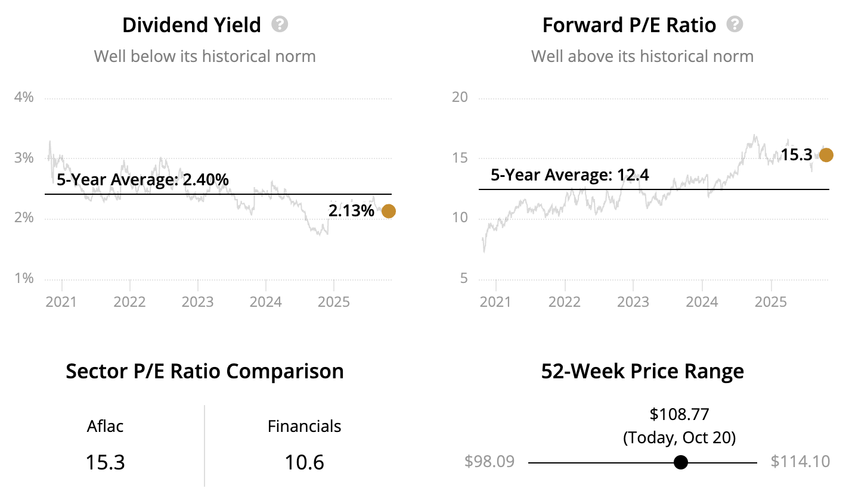Select the gold marker on the Forward P/E chart
The image size is (849, 504).
(826, 155)
